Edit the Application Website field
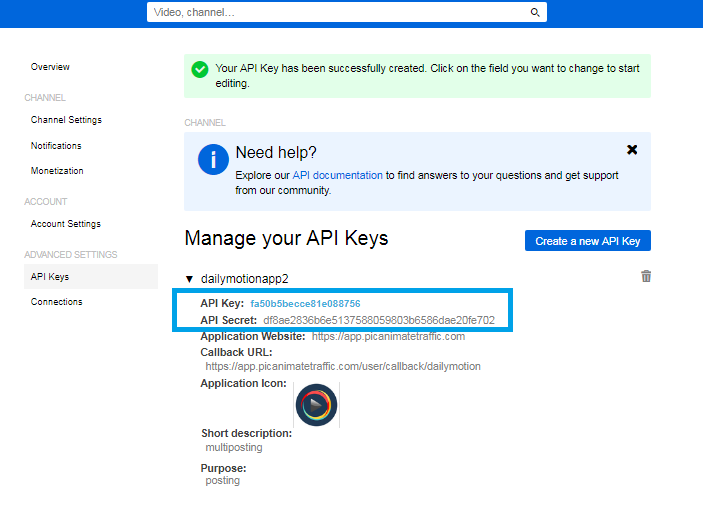This screenshot has width=703, height=514. pyautogui.click(x=388, y=336)
